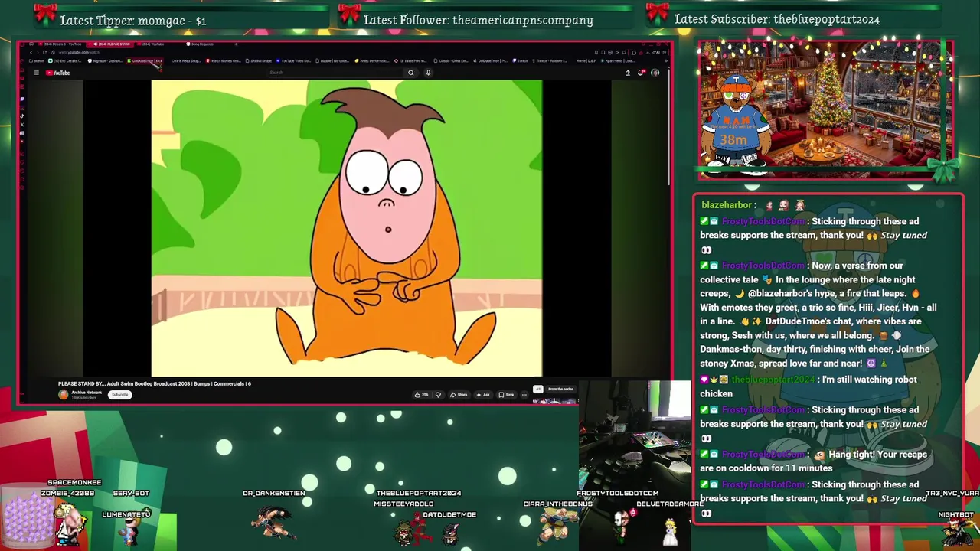Click the YouTube logo

coord(57,73)
